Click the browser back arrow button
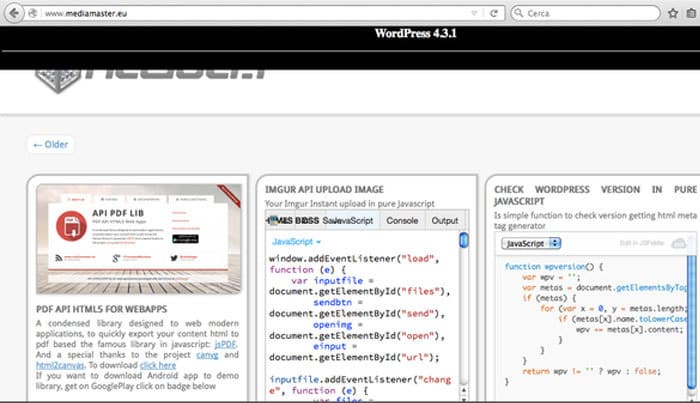The height and width of the screenshot is (403, 700). [x=13, y=13]
